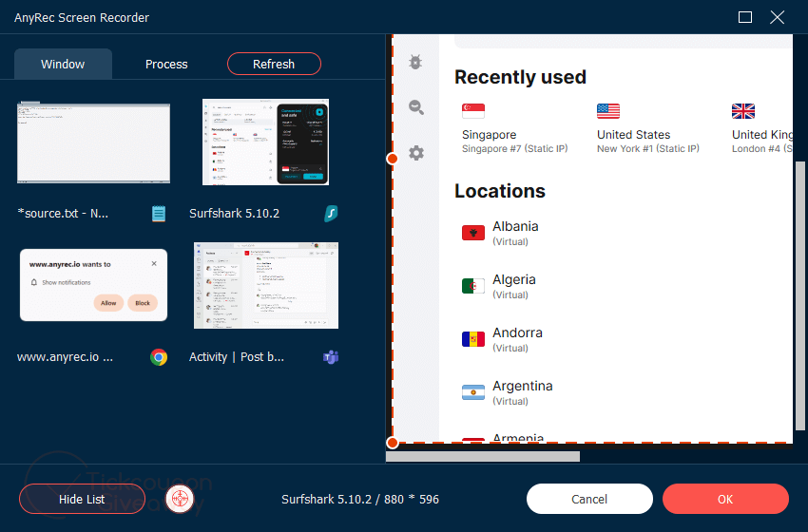Click the Refresh button
The height and width of the screenshot is (532, 808).
[x=274, y=64]
